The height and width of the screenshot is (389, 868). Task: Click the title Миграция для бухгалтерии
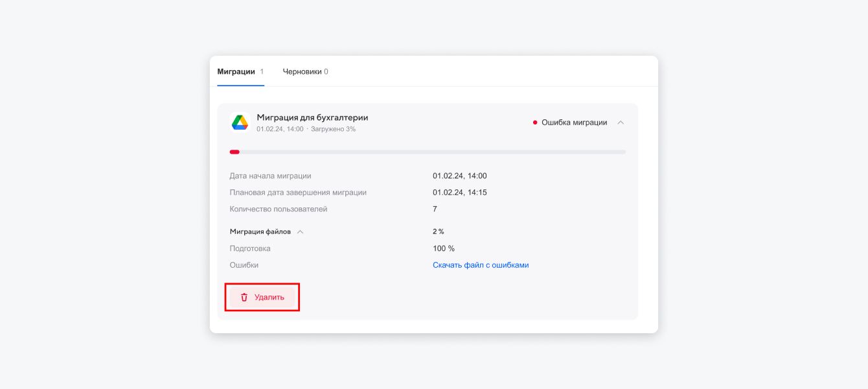point(312,117)
